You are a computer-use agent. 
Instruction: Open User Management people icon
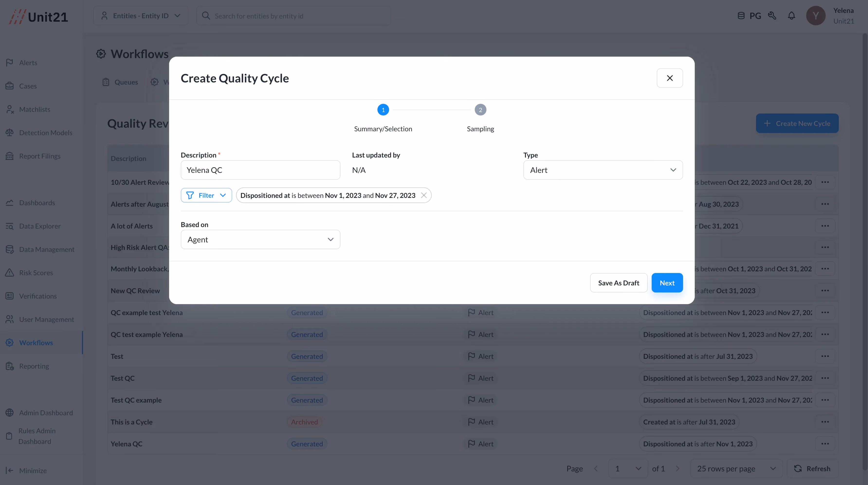9,319
